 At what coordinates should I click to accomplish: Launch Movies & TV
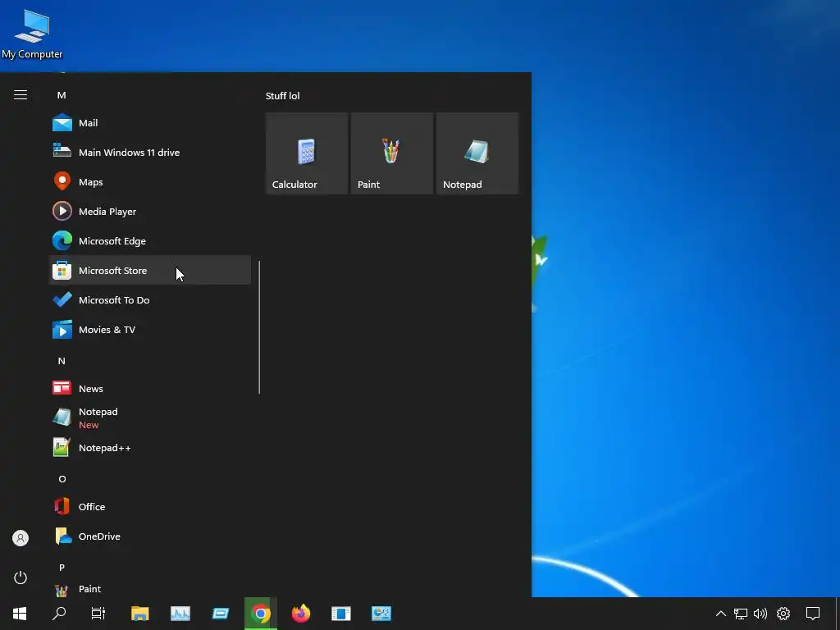150,329
